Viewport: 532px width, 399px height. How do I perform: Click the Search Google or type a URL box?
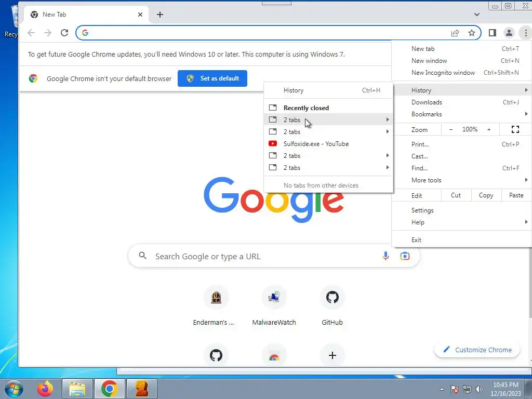pos(274,256)
